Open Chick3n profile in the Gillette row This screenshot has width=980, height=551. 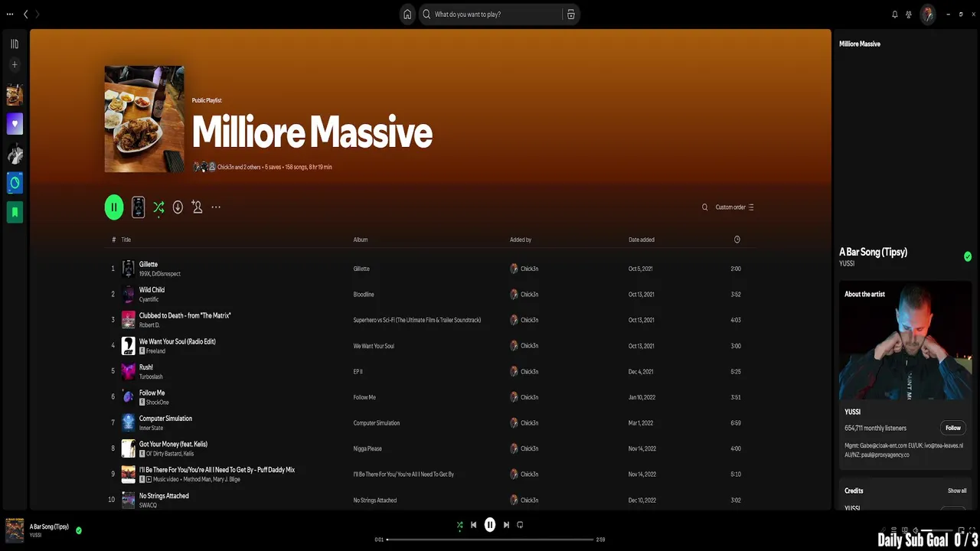pyautogui.click(x=529, y=269)
